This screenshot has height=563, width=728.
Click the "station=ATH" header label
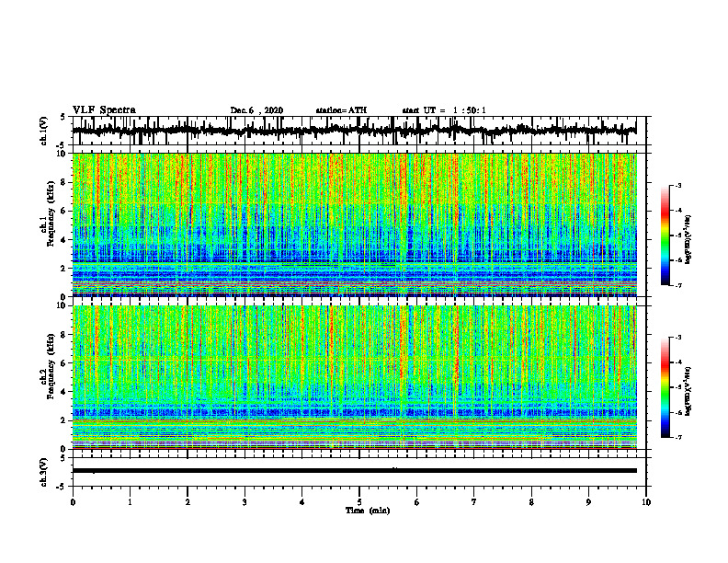(341, 110)
